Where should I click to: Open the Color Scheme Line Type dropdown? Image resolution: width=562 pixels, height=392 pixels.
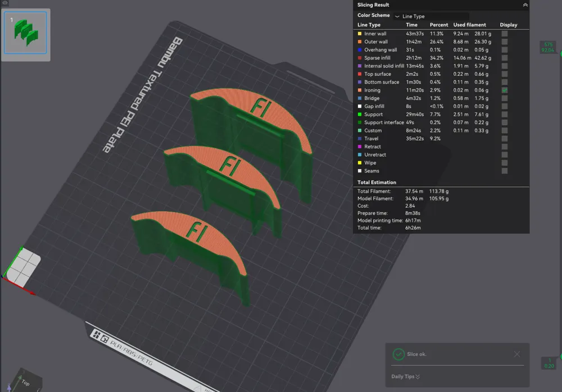432,16
